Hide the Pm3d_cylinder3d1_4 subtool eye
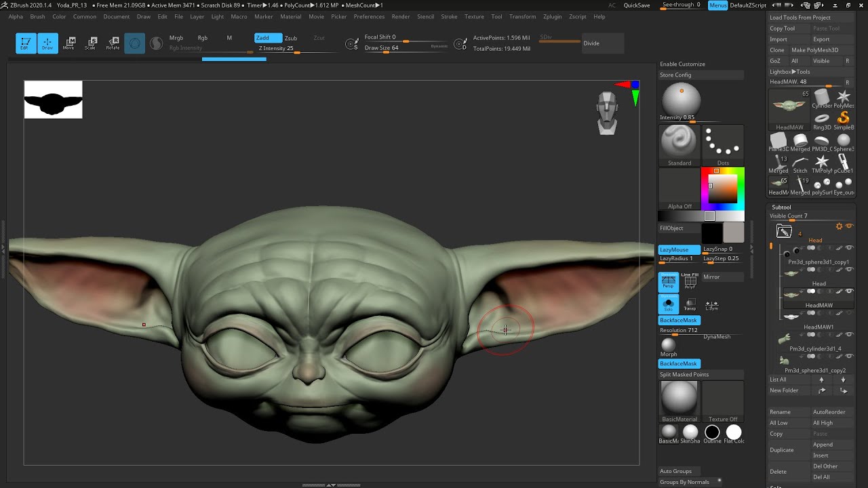868x488 pixels. tap(849, 334)
